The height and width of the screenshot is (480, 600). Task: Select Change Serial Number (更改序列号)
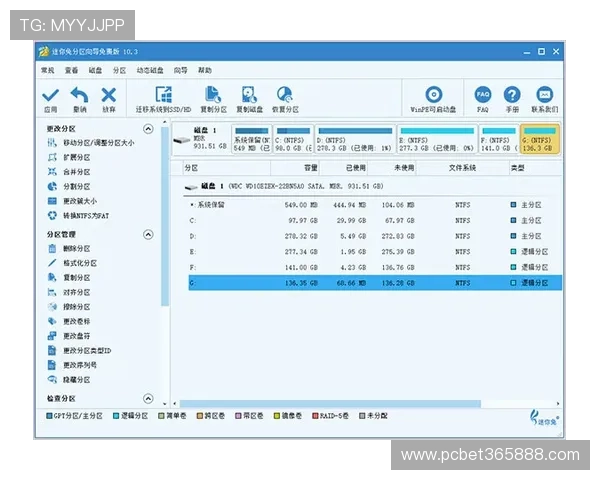(x=72, y=365)
